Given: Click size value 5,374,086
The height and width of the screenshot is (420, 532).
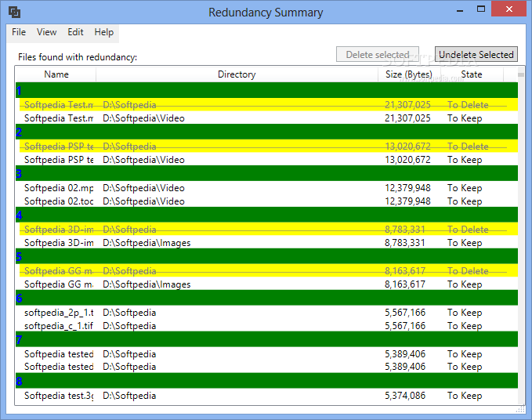Looking at the screenshot, I should (x=405, y=396).
